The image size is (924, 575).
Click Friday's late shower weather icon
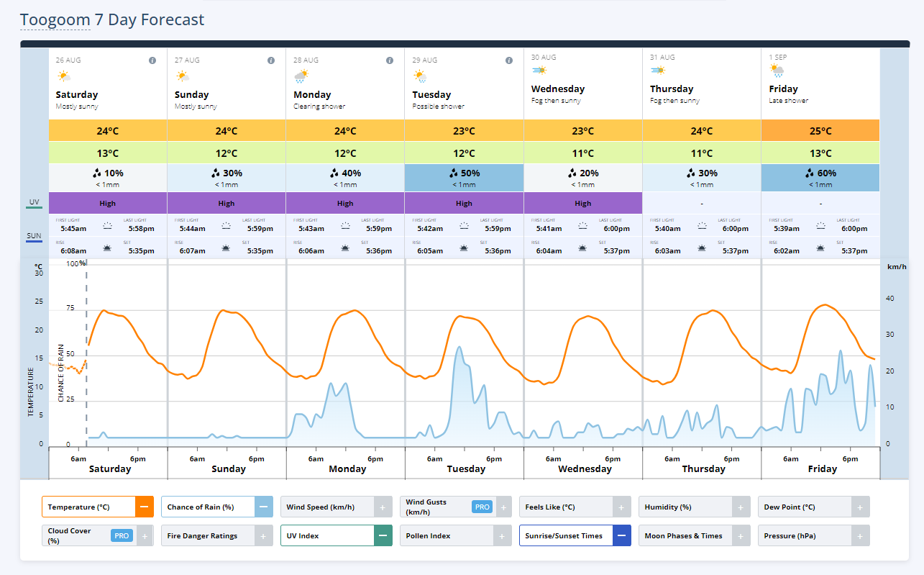click(777, 71)
